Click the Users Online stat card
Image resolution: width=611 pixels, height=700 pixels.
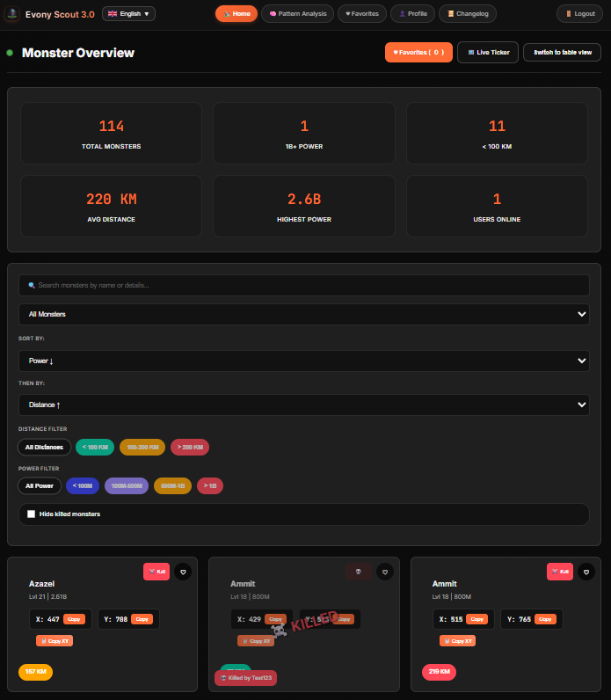497,207
